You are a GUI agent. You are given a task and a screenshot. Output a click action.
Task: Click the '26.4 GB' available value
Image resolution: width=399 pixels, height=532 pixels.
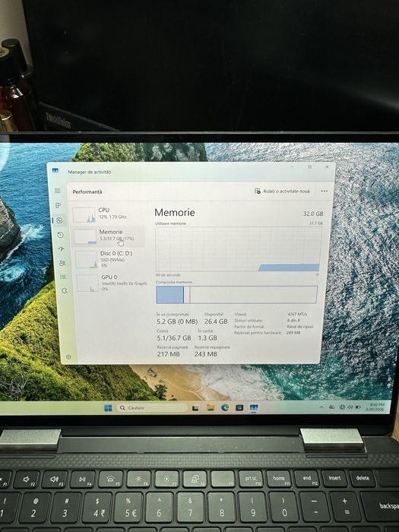[216, 321]
